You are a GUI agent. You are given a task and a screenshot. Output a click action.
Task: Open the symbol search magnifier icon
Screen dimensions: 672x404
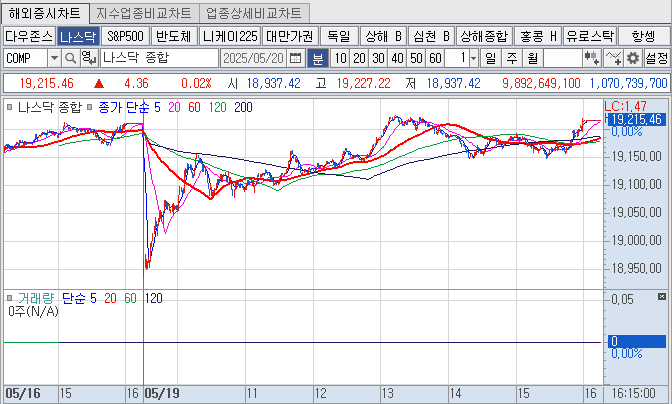[71, 58]
